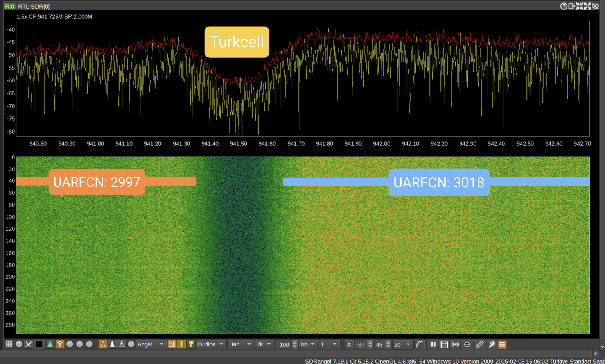Click the 'Windows 10 Version 2009' status text
Screen dimensions: 605x364
pos(460,361)
